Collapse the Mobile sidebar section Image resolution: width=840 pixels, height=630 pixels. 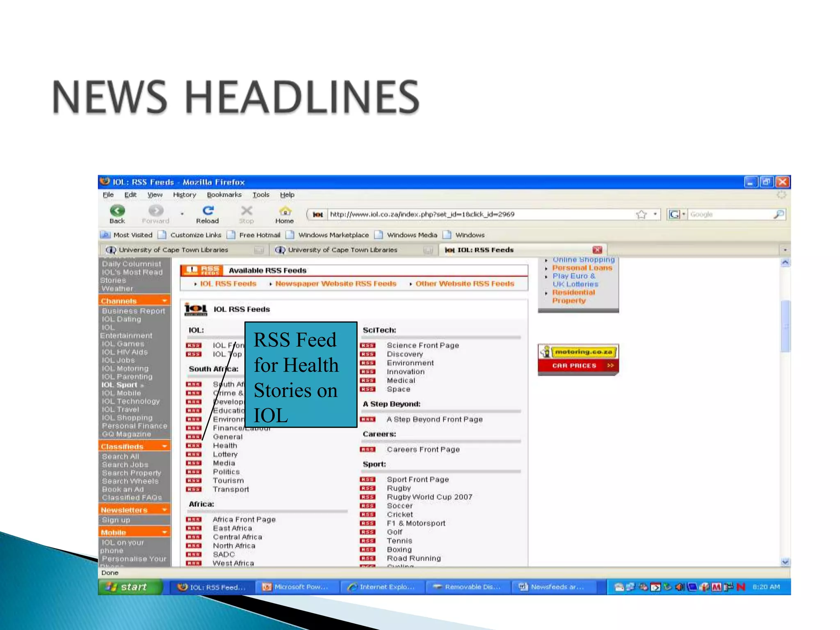164,532
